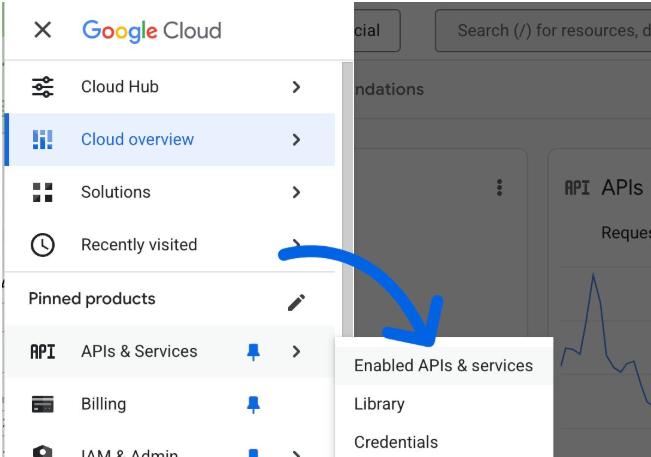Expand the Solutions submenu chevron
Image resolution: width=651 pixels, height=457 pixels.
click(296, 192)
